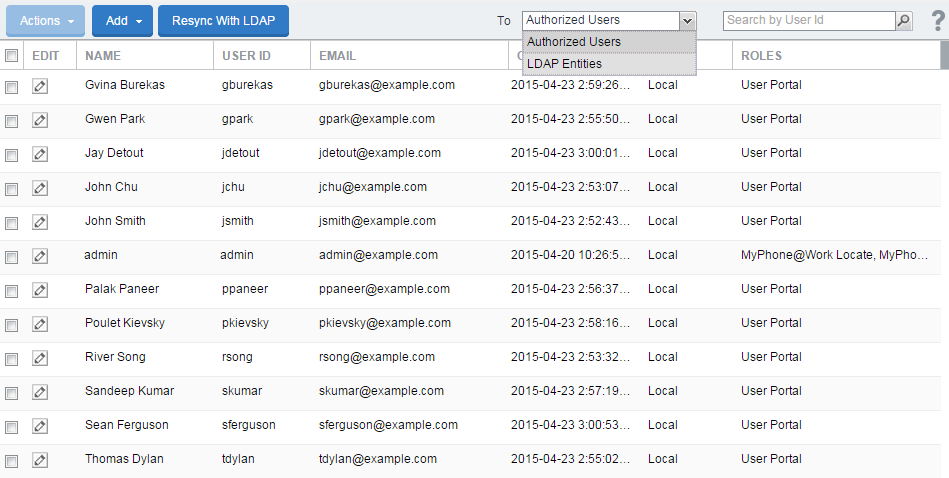Select the John Smith checkbox
The image size is (949, 478).
click(x=11, y=223)
